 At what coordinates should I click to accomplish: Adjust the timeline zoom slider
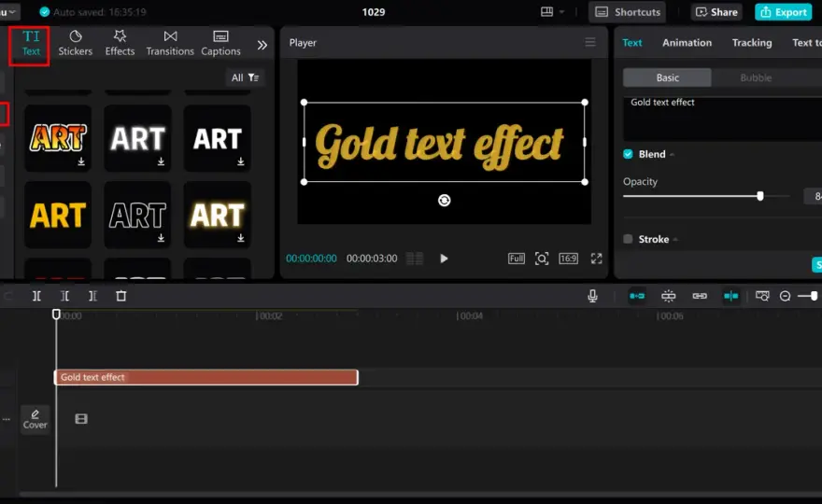coord(814,296)
